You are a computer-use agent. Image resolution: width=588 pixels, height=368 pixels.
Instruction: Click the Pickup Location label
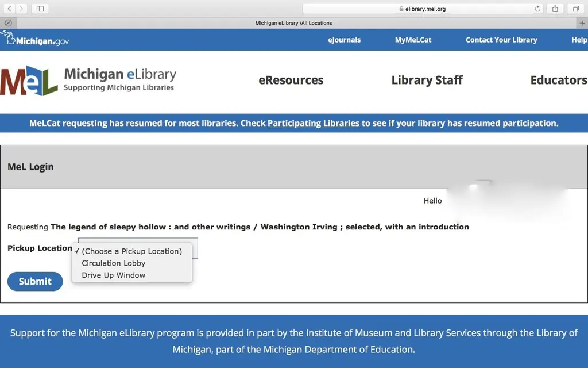[40, 248]
